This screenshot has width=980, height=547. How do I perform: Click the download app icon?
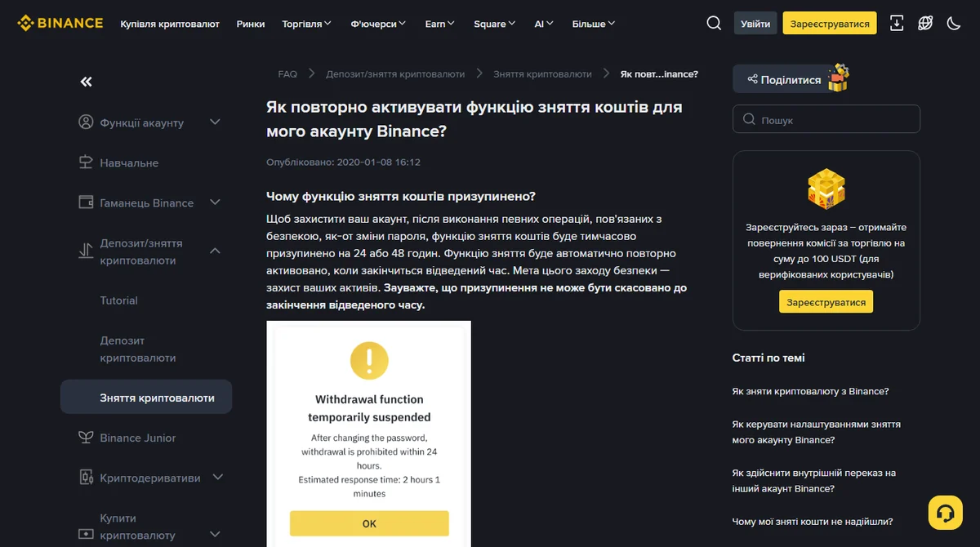point(897,23)
